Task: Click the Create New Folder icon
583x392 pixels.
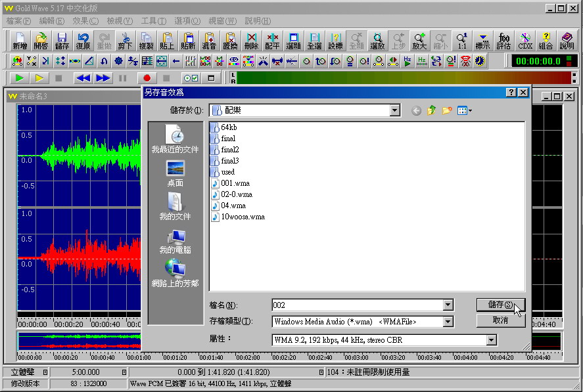Action: coord(447,111)
